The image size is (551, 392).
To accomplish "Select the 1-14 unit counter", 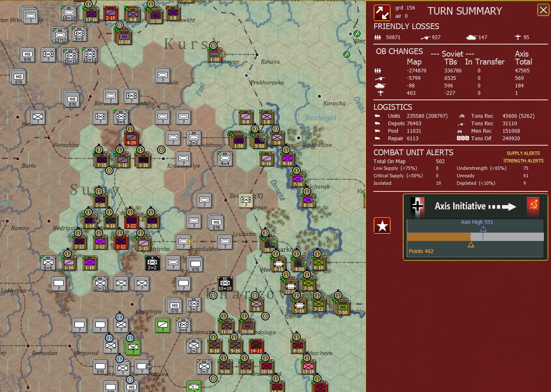I will [89, 222].
